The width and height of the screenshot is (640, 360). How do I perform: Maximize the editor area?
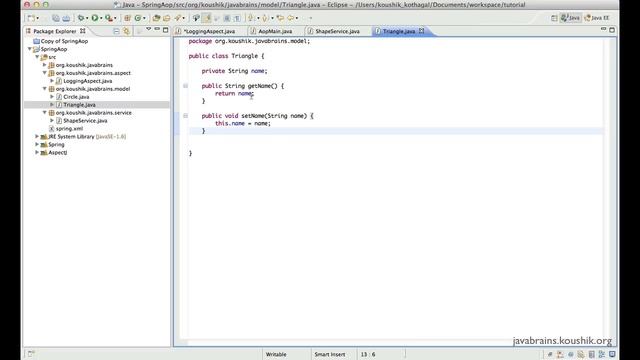point(612,30)
